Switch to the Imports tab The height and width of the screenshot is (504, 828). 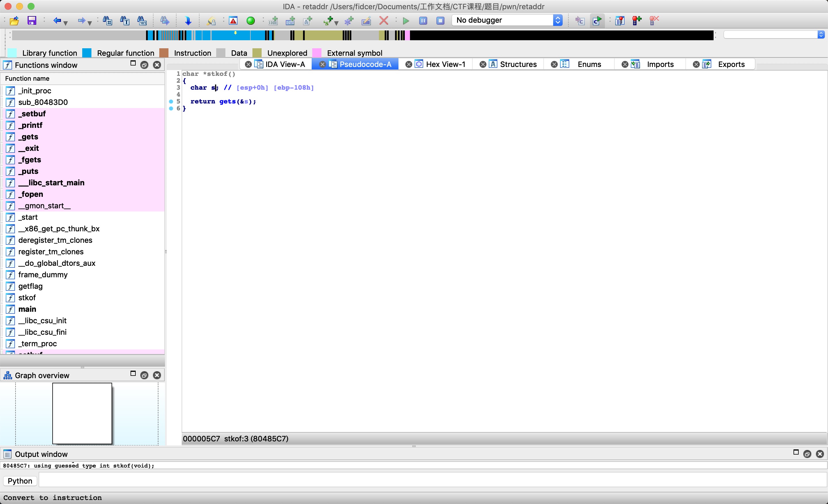click(660, 64)
